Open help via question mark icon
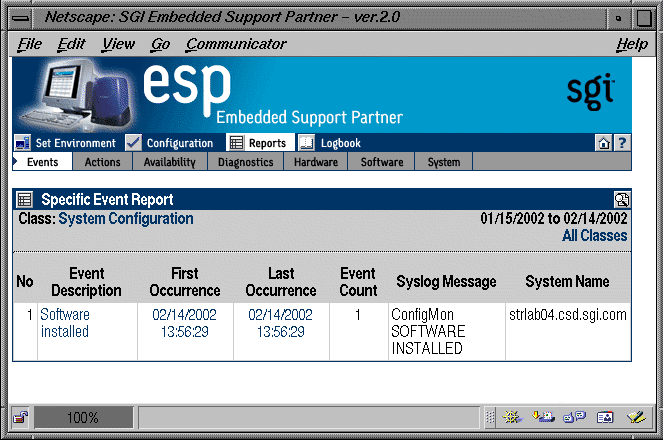663x440 pixels. (x=622, y=143)
